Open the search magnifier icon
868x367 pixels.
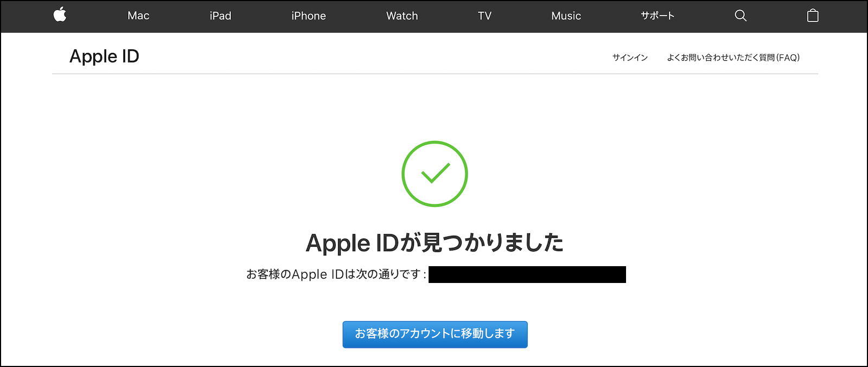[x=741, y=16]
